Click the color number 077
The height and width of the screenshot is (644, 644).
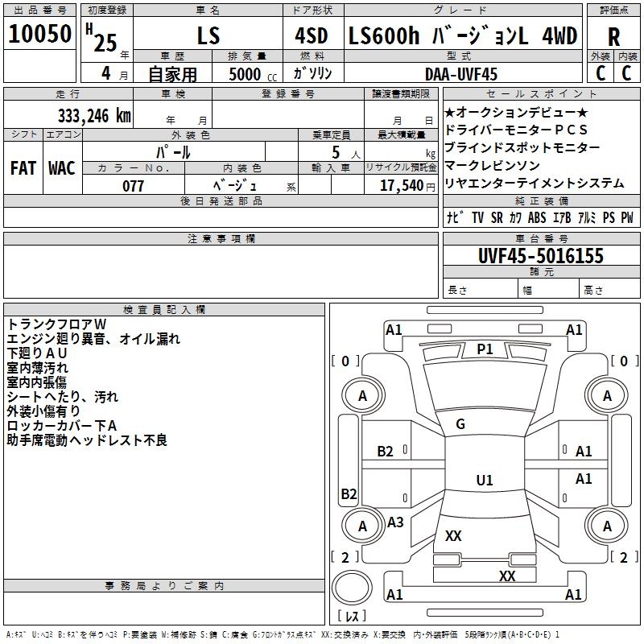(133, 186)
